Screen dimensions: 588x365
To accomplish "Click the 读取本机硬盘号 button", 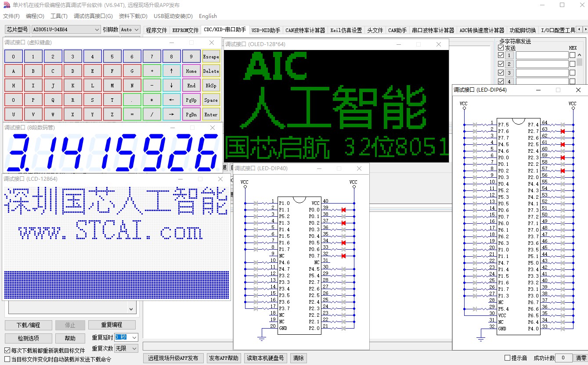I will [x=265, y=358].
